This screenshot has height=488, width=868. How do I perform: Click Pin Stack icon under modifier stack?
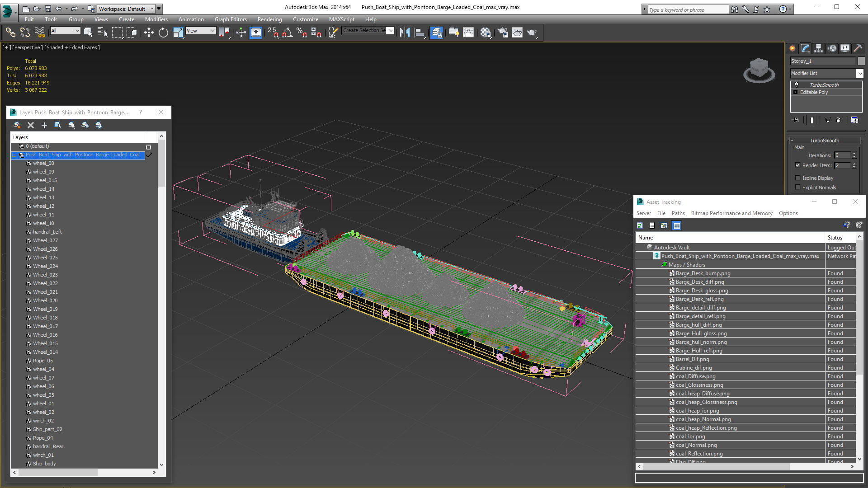pos(796,120)
